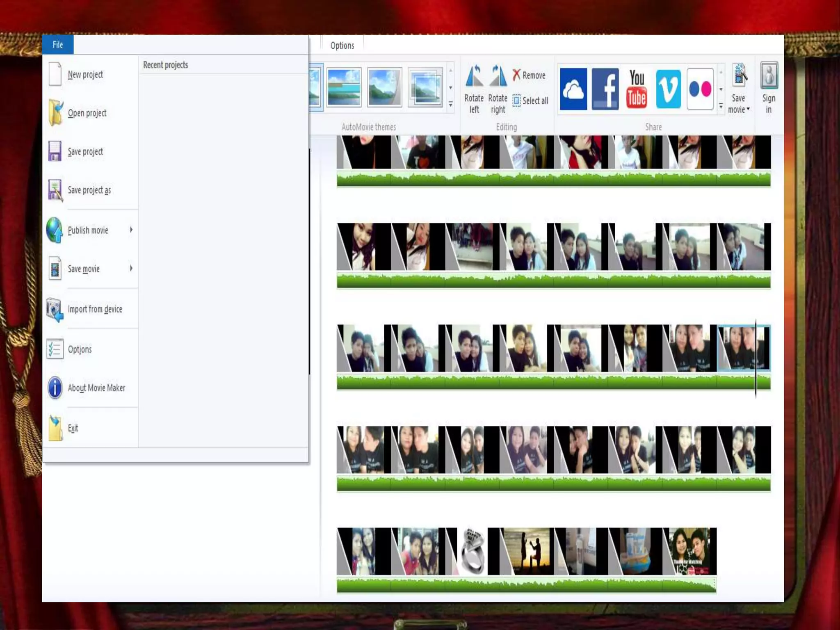Image resolution: width=840 pixels, height=630 pixels.
Task: Expand the Share gallery options
Action: [x=721, y=106]
